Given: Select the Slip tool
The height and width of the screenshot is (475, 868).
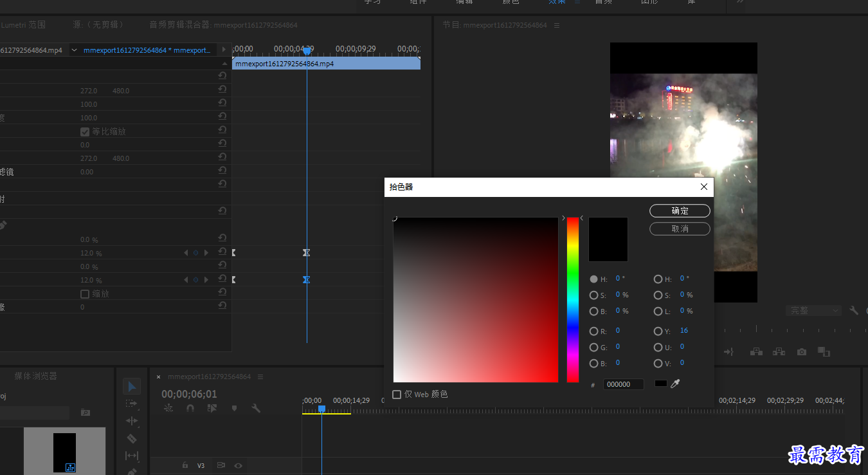Looking at the screenshot, I should [x=132, y=456].
